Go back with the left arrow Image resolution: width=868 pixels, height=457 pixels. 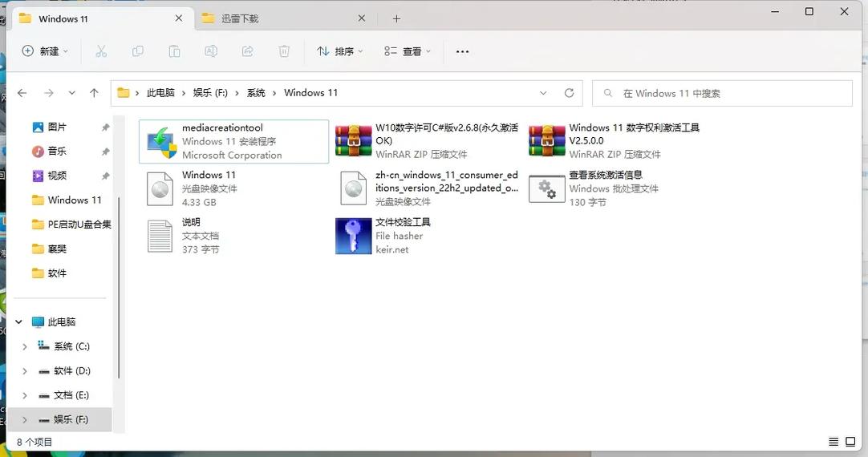(x=22, y=93)
